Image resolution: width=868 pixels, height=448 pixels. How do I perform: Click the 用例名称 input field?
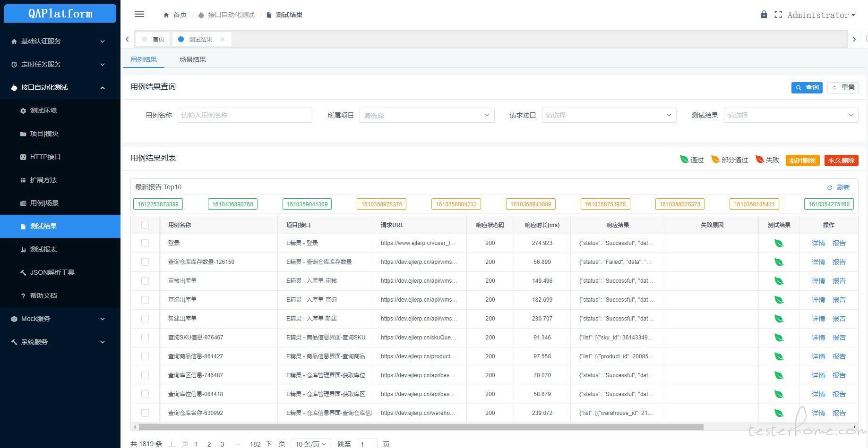pyautogui.click(x=245, y=115)
